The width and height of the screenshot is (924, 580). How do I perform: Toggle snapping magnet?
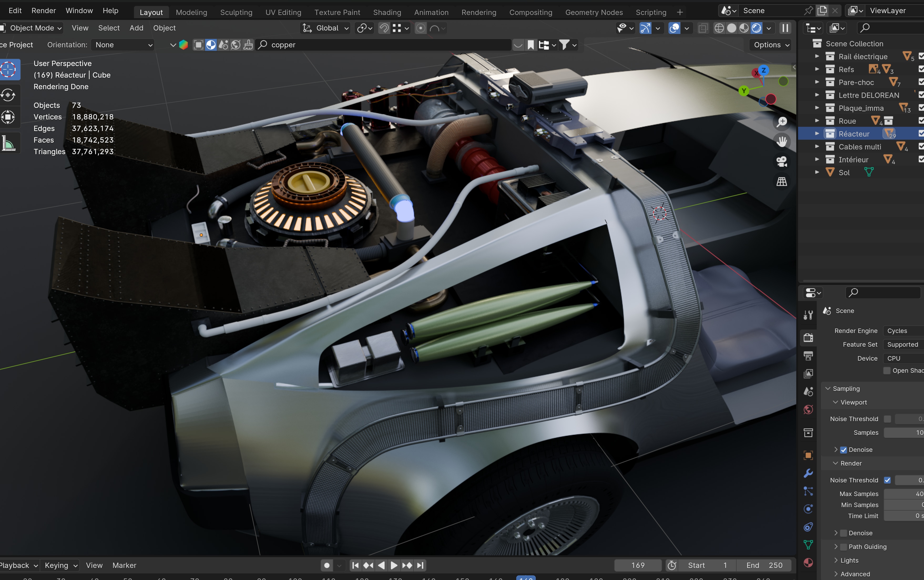(x=384, y=28)
